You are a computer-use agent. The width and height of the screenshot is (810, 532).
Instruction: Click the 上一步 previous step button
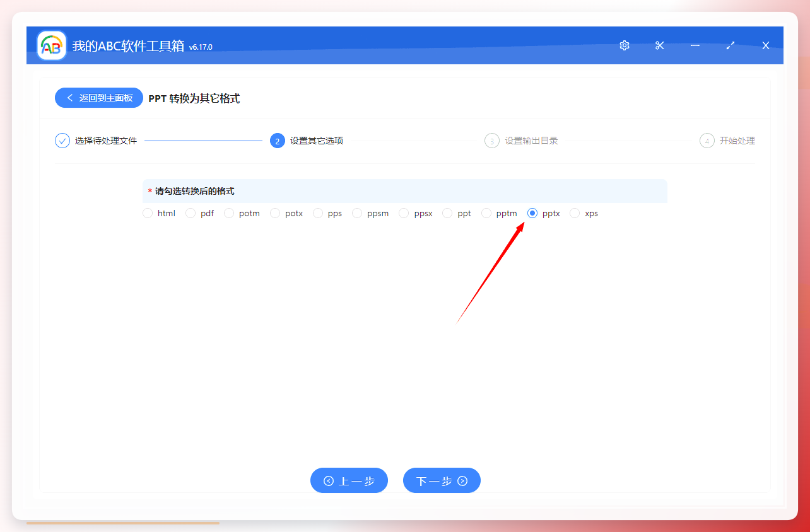pos(349,481)
